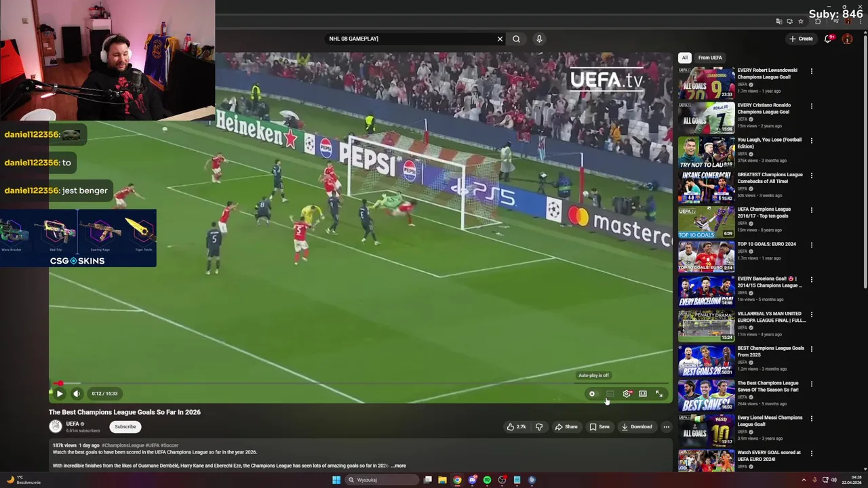Screen dimensions: 868x488
Task: Share the video
Action: pos(566,427)
